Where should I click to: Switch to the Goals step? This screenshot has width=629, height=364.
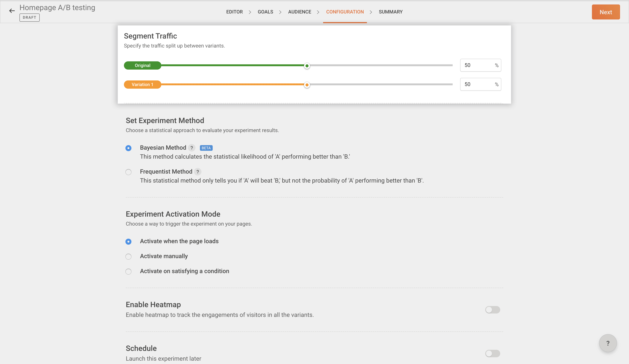point(265,12)
